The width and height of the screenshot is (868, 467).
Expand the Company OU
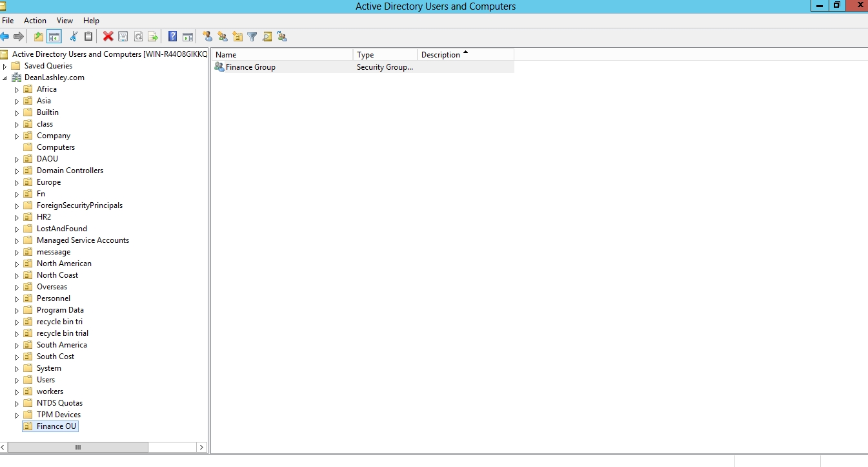[17, 136]
